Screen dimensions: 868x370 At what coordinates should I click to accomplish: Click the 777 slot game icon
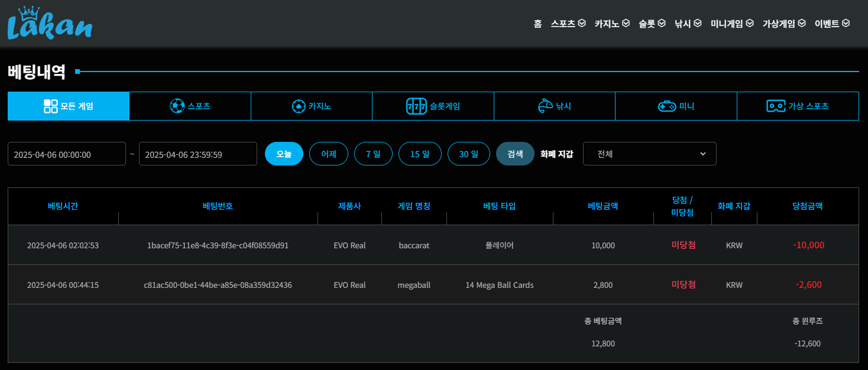click(x=416, y=106)
